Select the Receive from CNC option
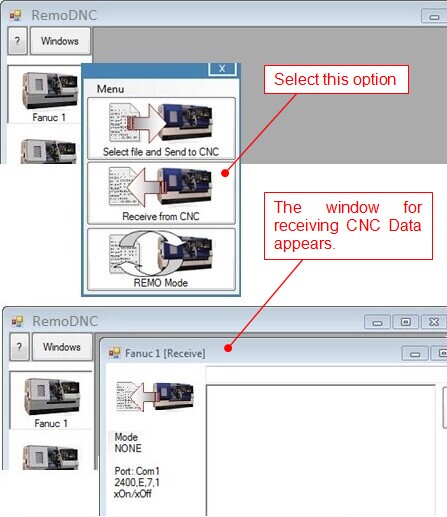The image size is (447, 517). (x=161, y=193)
